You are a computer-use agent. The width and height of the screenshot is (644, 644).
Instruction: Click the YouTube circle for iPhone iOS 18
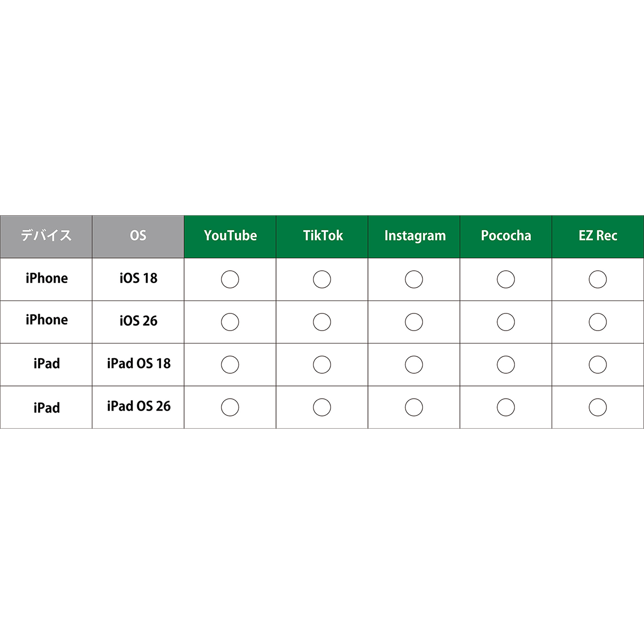[x=230, y=279]
